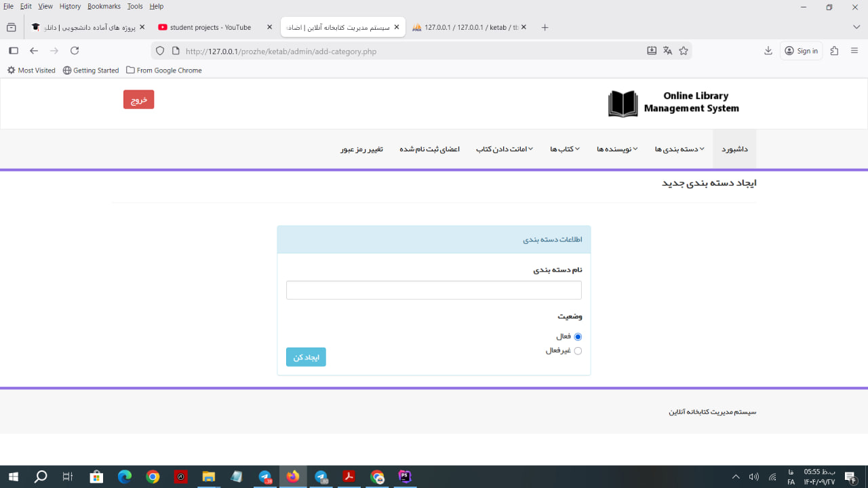
Task: Expand the کتاب ها dropdown menu
Action: pos(564,149)
